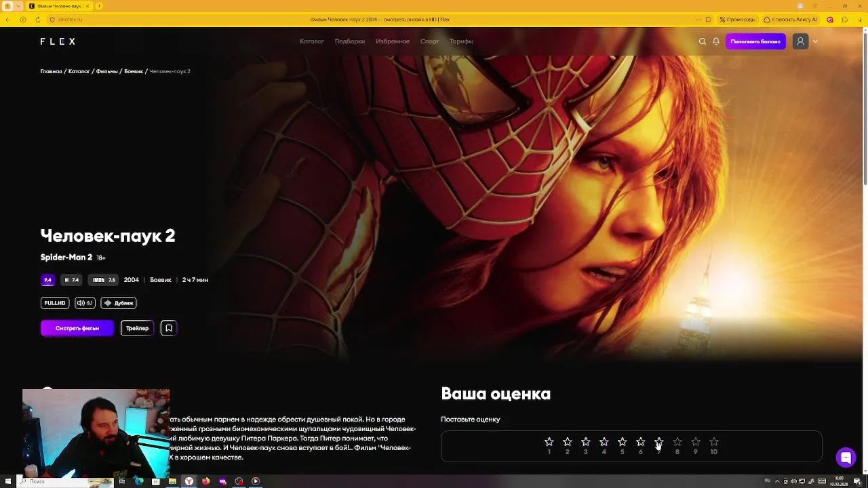
Task: Go to Боевик breadcrumb link
Action: coord(134,71)
